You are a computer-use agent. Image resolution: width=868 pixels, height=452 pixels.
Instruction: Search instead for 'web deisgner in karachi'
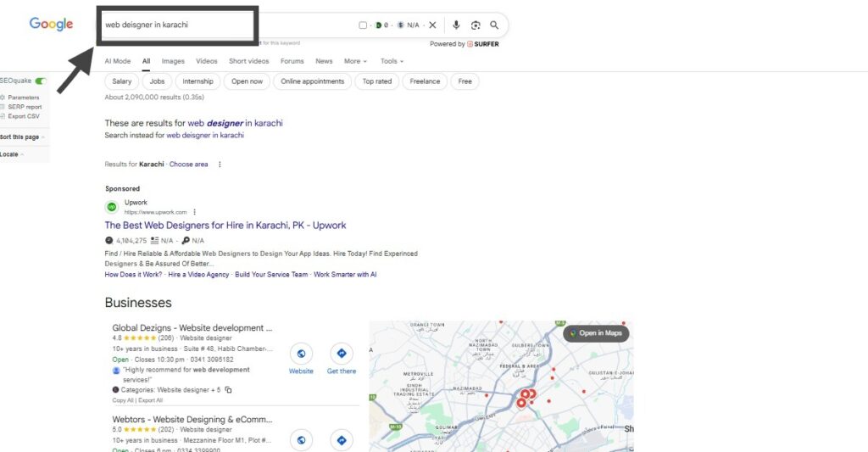click(205, 135)
